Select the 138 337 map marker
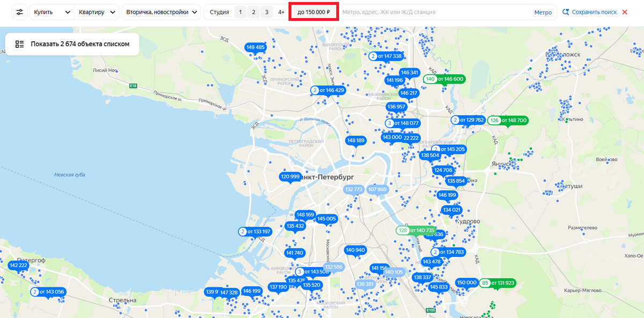 click(423, 277)
